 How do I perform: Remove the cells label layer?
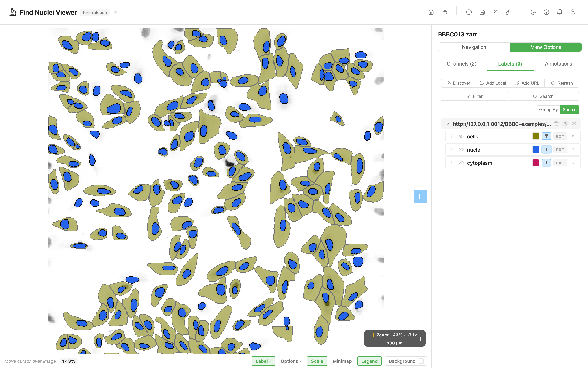click(573, 136)
